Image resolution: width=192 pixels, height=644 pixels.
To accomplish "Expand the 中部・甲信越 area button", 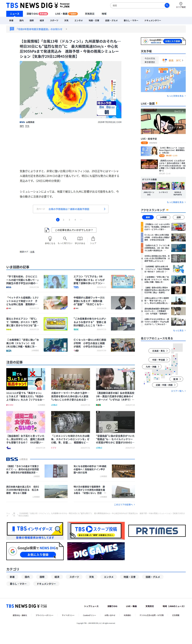I will pos(159,360).
